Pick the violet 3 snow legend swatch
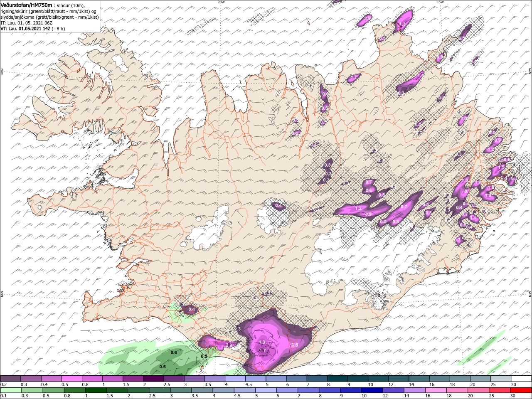 194,379
